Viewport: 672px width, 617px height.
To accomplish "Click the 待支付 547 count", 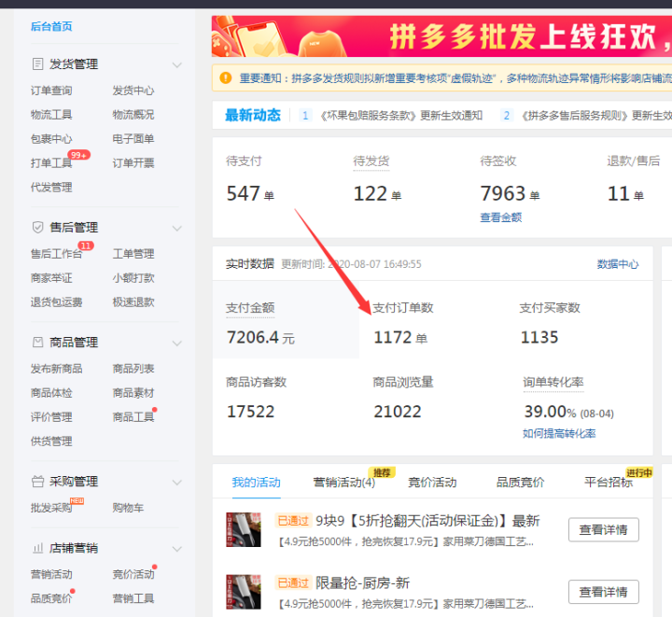I will (x=250, y=193).
